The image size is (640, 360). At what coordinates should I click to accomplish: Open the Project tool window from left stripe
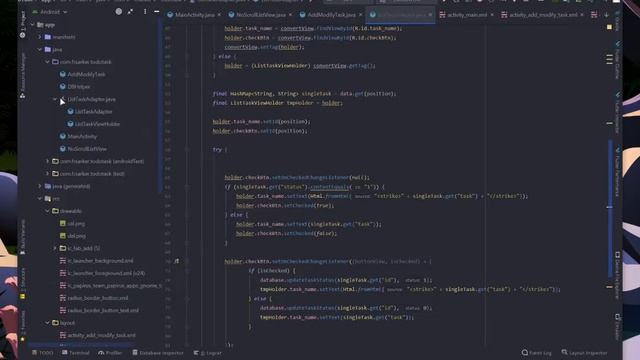(x=22, y=24)
